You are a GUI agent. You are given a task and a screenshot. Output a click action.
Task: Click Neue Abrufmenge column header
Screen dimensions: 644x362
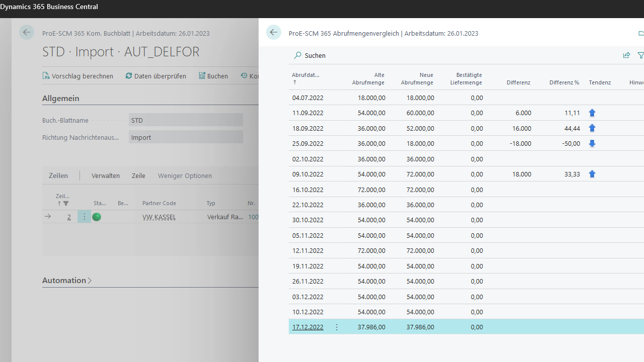pyautogui.click(x=417, y=78)
